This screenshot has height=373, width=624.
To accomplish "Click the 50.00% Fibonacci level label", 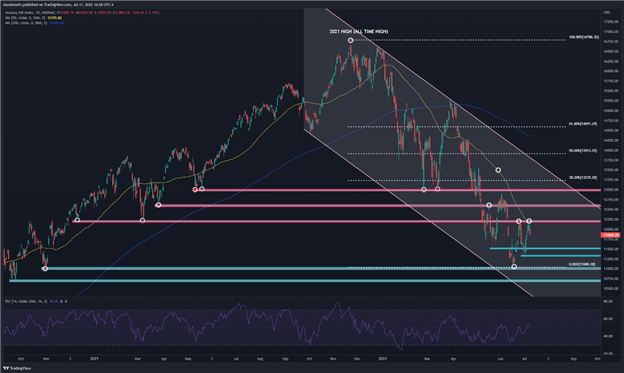I will coord(583,151).
